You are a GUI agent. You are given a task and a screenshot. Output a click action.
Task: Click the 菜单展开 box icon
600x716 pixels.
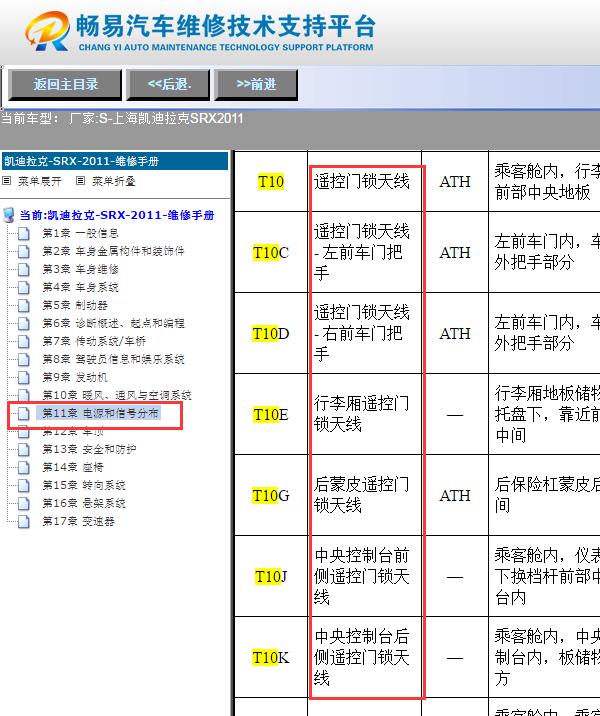(6, 181)
